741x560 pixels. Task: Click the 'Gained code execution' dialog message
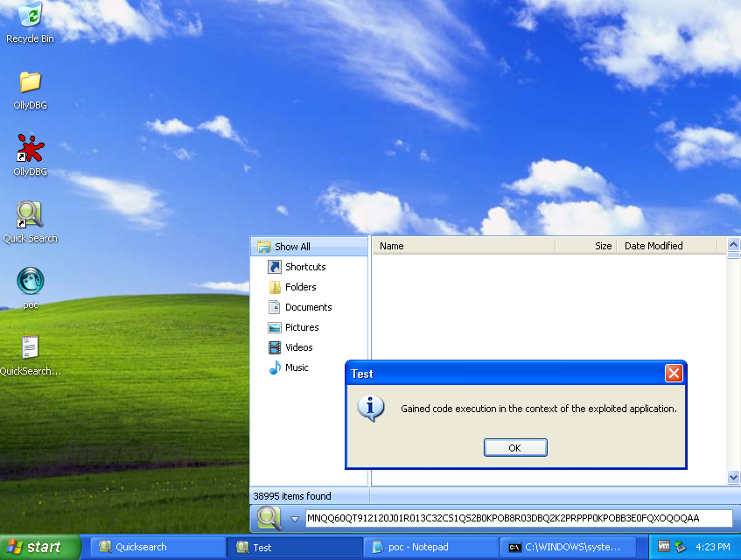(539, 409)
